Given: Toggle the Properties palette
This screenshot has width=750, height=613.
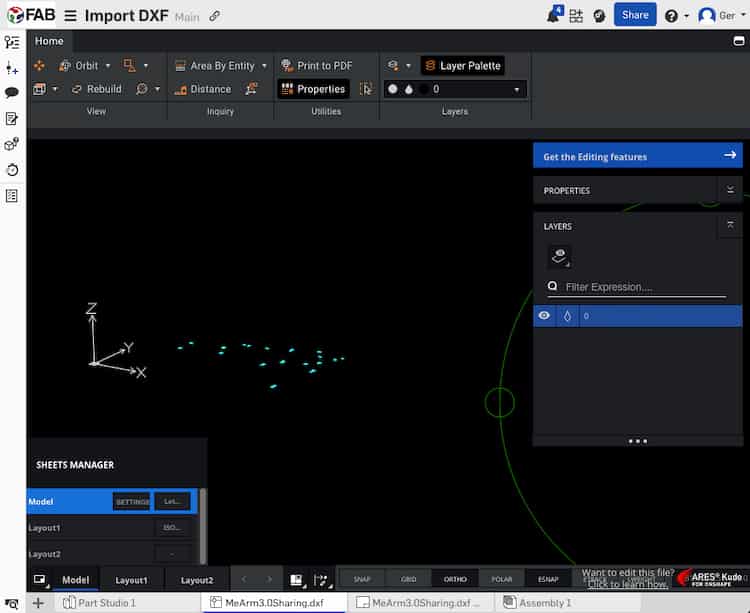Looking at the screenshot, I should point(314,89).
